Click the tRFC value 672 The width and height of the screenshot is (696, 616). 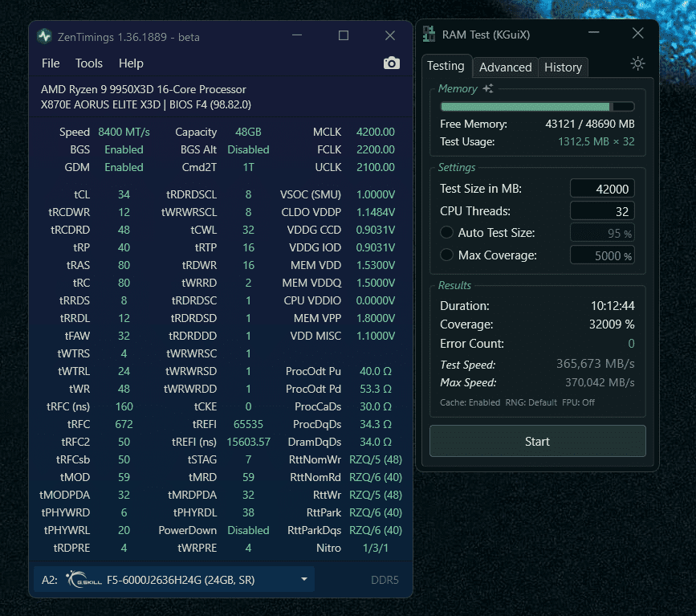coord(124,424)
